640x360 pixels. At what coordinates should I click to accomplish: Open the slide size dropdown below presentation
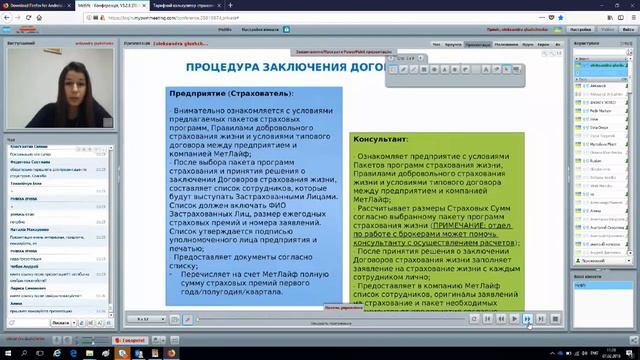[x=146, y=319]
